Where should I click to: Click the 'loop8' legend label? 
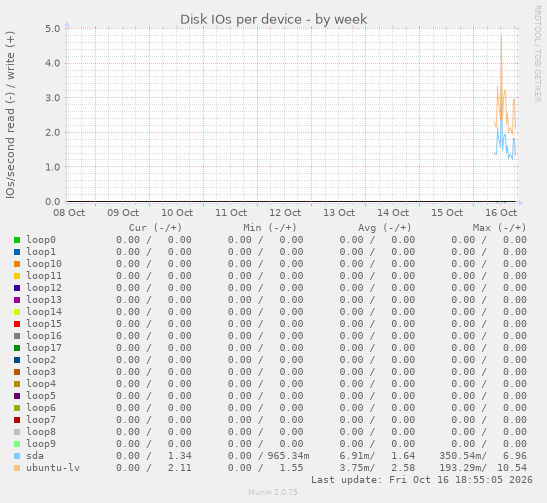point(41,432)
